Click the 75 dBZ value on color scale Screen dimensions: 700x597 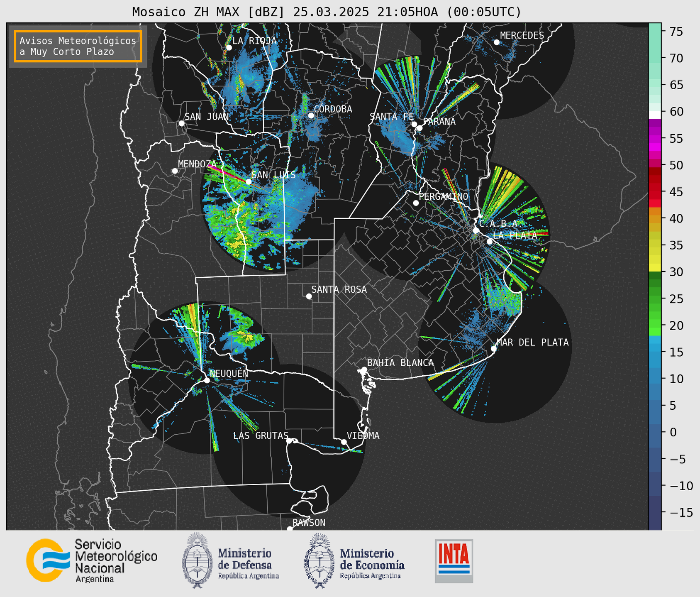[x=676, y=32]
